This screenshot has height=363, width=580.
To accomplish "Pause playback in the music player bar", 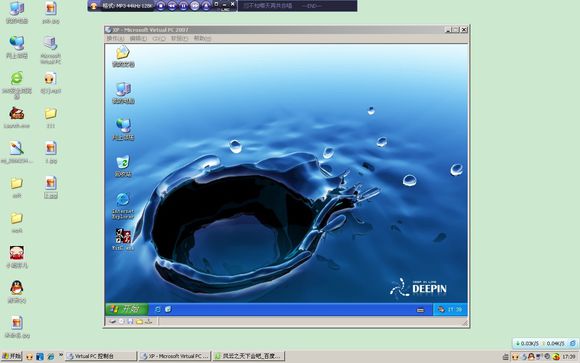I will coord(183,6).
